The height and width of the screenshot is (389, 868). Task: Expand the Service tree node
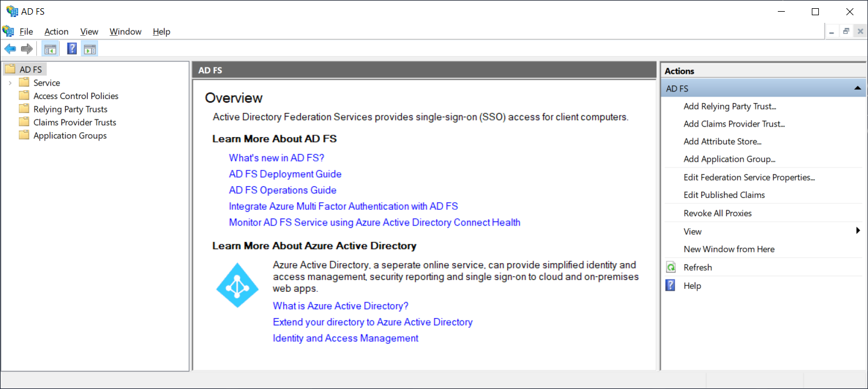coord(10,83)
